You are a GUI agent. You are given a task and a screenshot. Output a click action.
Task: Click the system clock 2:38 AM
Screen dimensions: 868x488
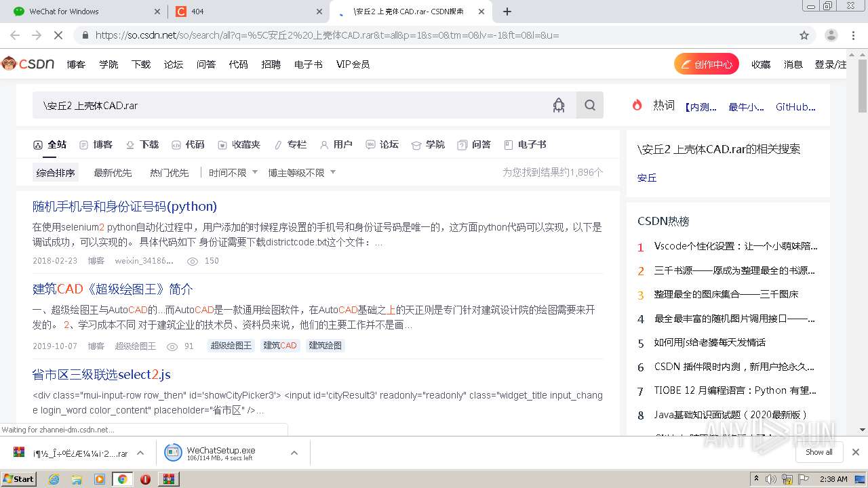[x=833, y=479]
